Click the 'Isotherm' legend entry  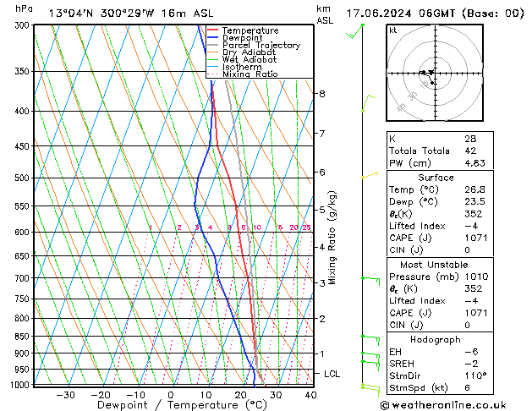(x=242, y=67)
